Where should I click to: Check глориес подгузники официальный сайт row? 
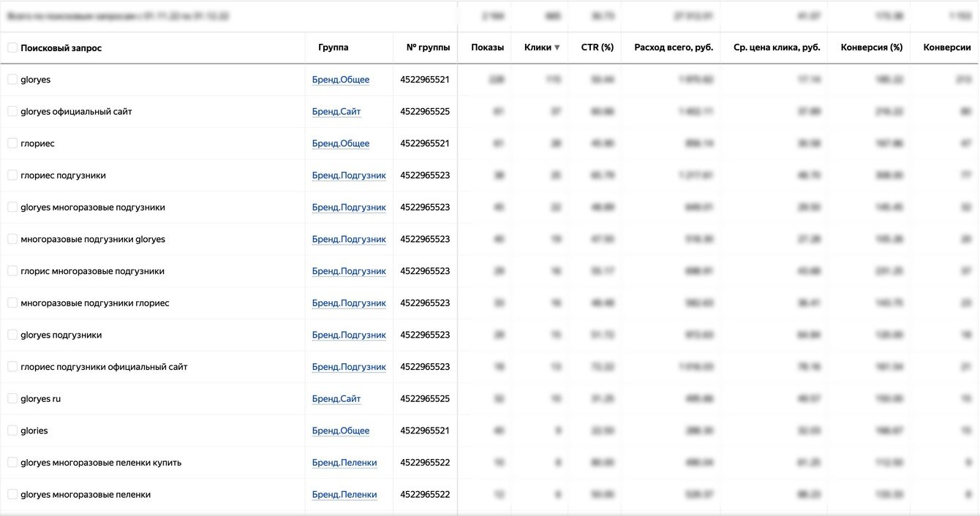coord(12,366)
